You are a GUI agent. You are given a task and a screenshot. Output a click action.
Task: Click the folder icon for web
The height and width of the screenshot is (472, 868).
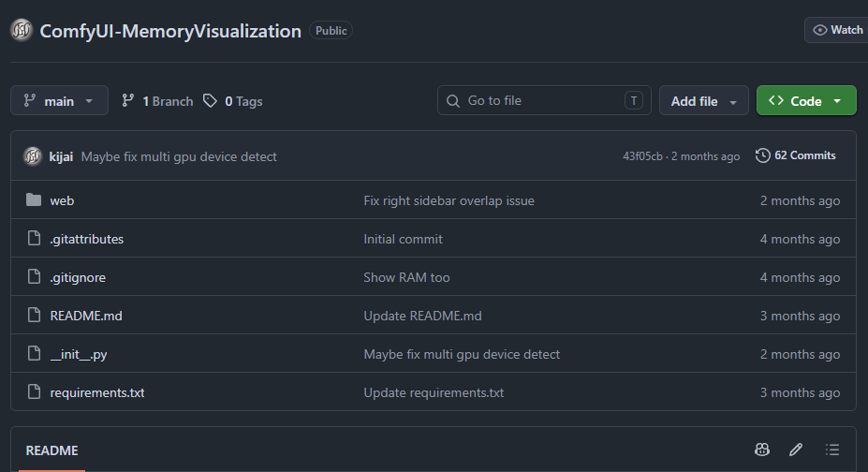point(34,199)
